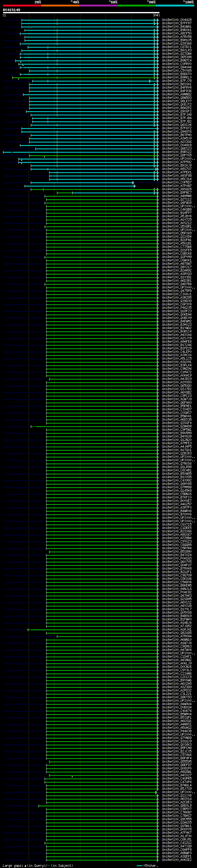Click the red 20% identity legend bar
The width and height of the screenshot is (197, 868).
pos(22,6)
